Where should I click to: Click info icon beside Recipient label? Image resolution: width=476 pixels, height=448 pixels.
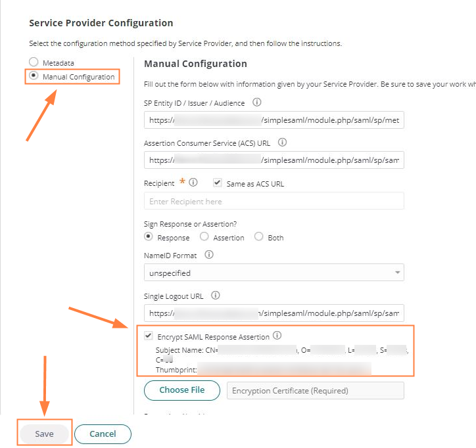pyautogui.click(x=193, y=183)
